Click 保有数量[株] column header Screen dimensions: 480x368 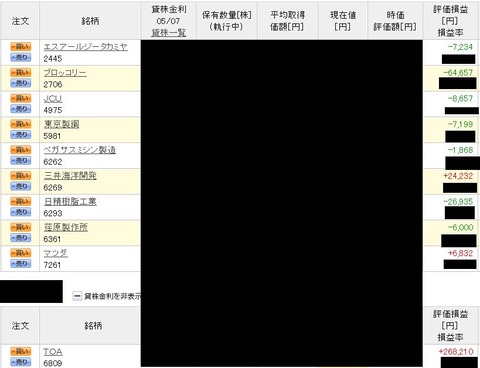tap(227, 21)
